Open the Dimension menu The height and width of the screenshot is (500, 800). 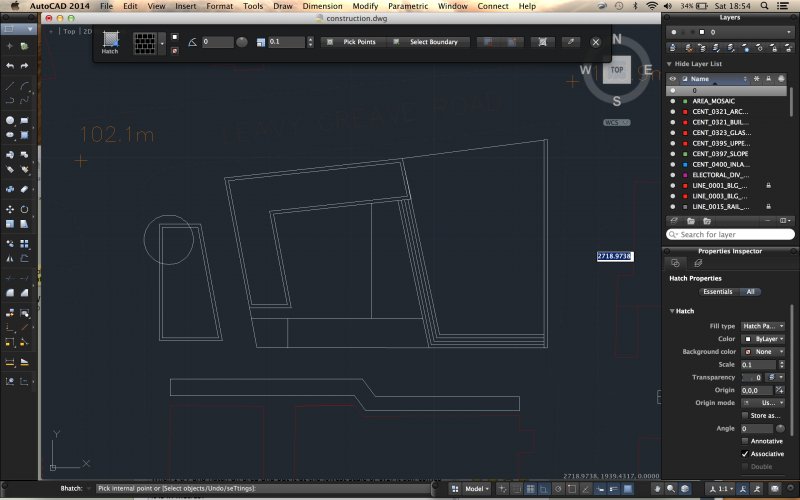pos(322,6)
